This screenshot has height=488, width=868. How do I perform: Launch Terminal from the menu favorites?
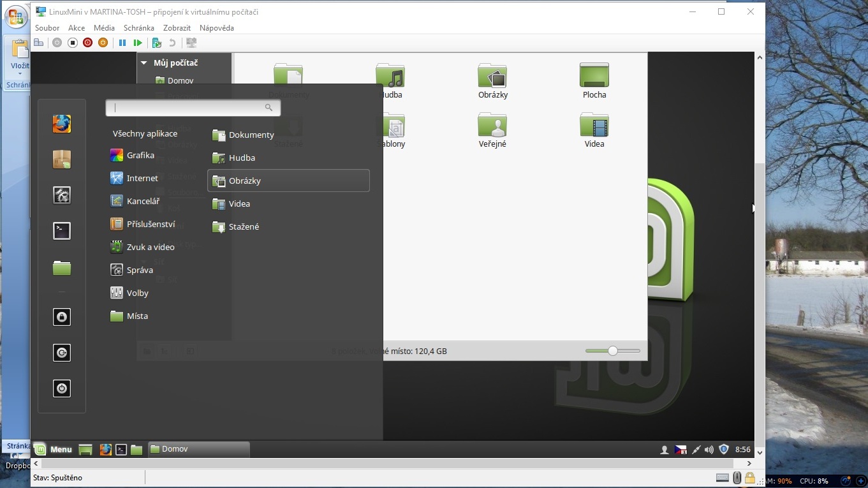62,231
